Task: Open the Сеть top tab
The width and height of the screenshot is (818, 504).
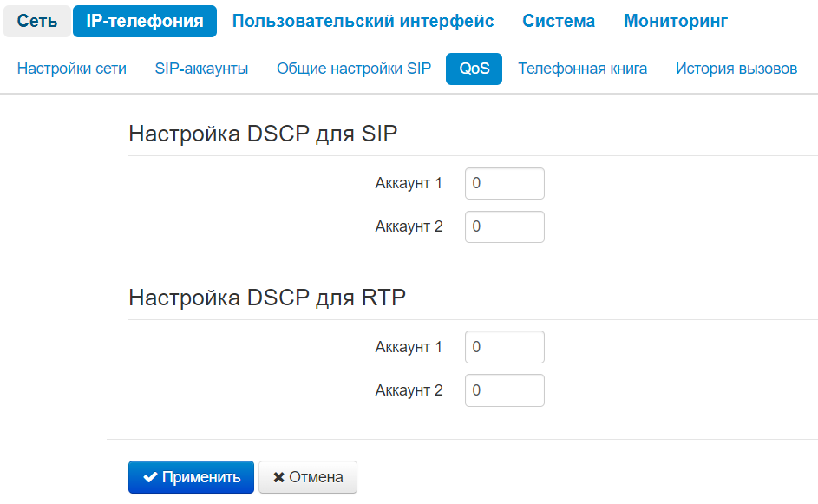Action: 37,22
